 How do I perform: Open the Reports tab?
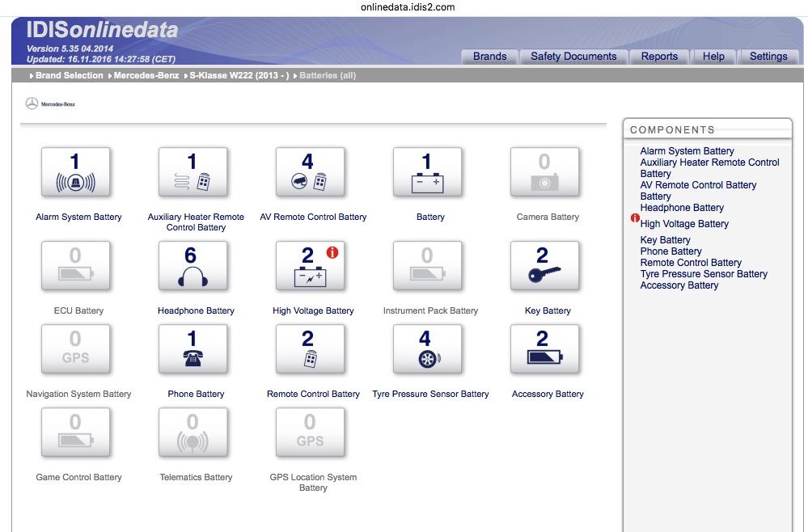(659, 57)
